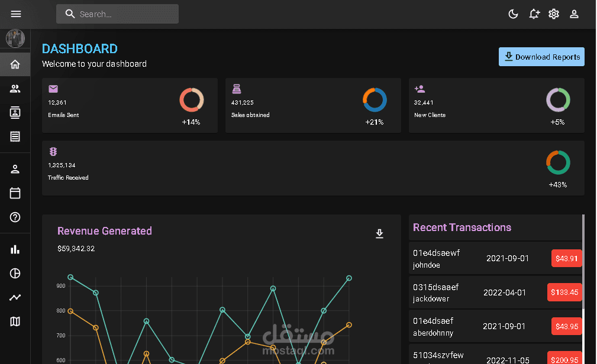597x364 pixels.
Task: Select transaction ID 01e4dsaef
Action: coord(433,321)
